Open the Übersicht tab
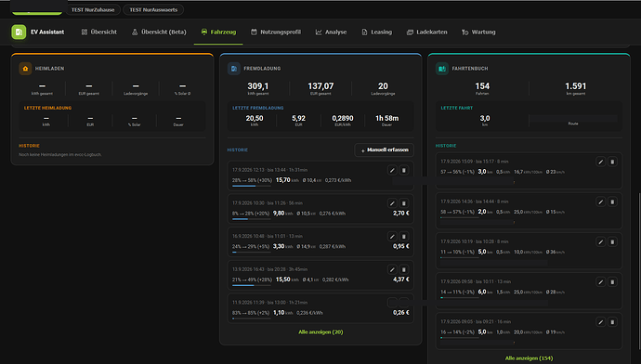 [98, 32]
